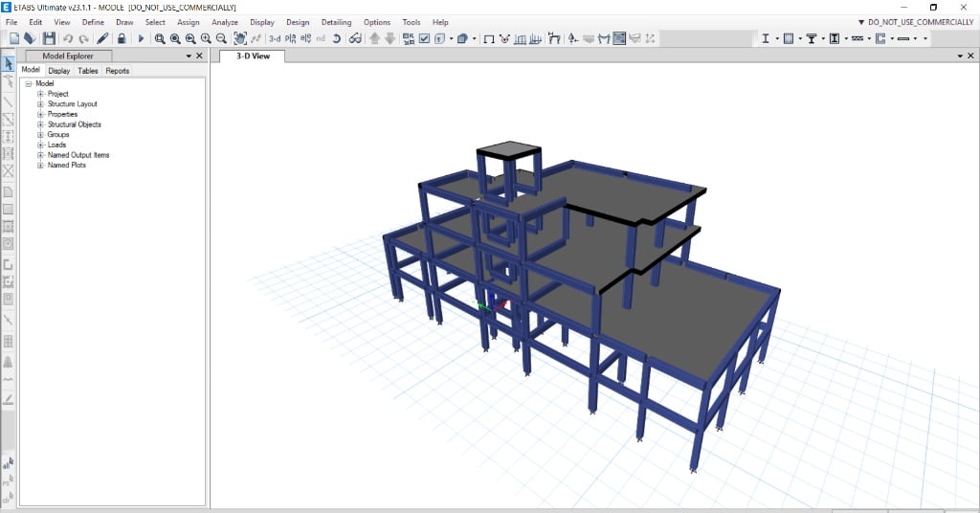Viewport: 980px width, 513px height.
Task: Toggle the model lock padlock
Action: 122,38
